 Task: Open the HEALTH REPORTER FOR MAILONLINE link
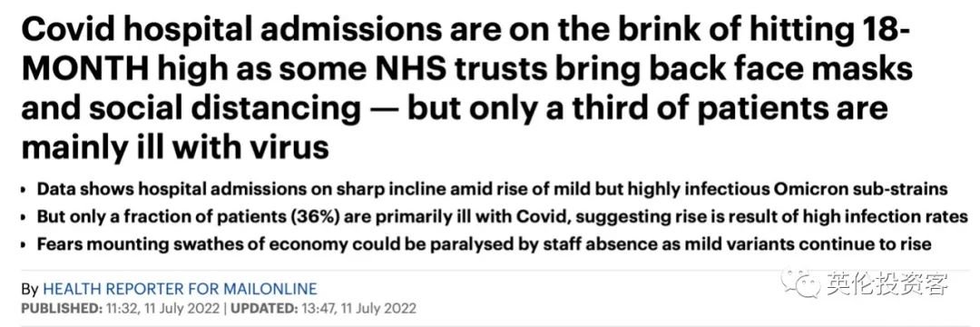tap(180, 290)
